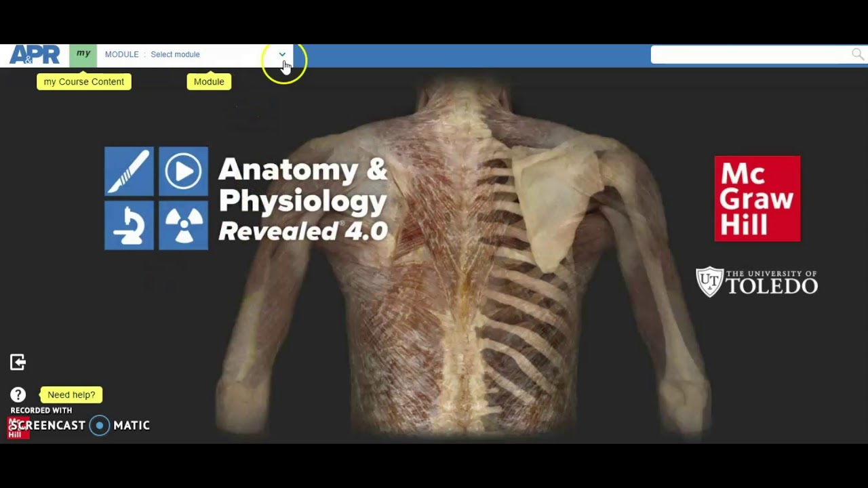868x488 pixels.
Task: Expand the Select module dropdown chevron
Action: (282, 54)
